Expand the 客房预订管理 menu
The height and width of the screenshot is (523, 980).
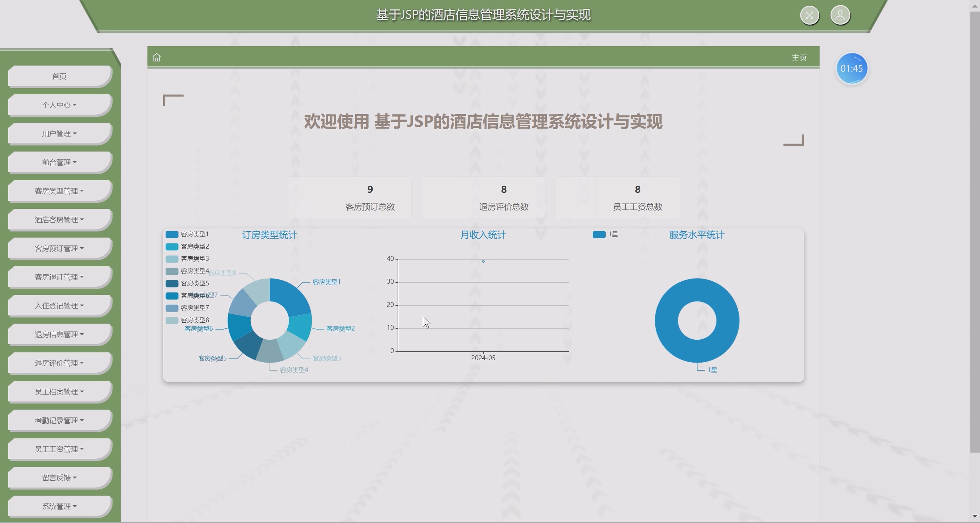(59, 248)
